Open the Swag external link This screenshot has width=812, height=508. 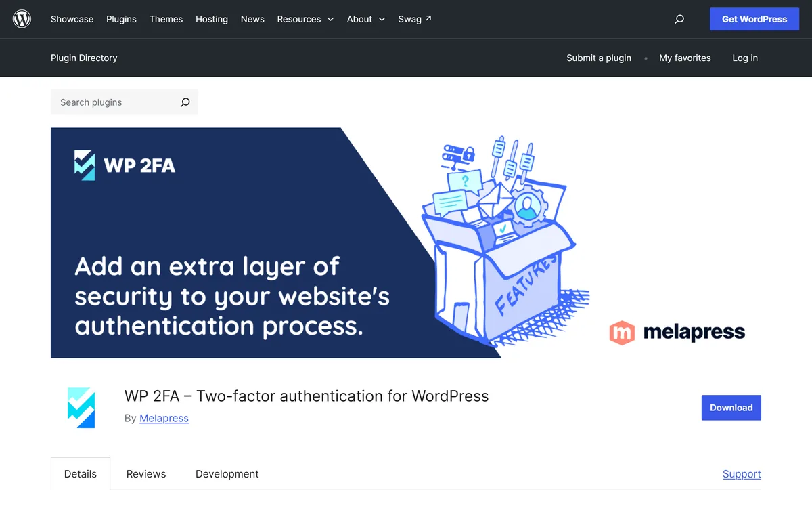(x=415, y=19)
